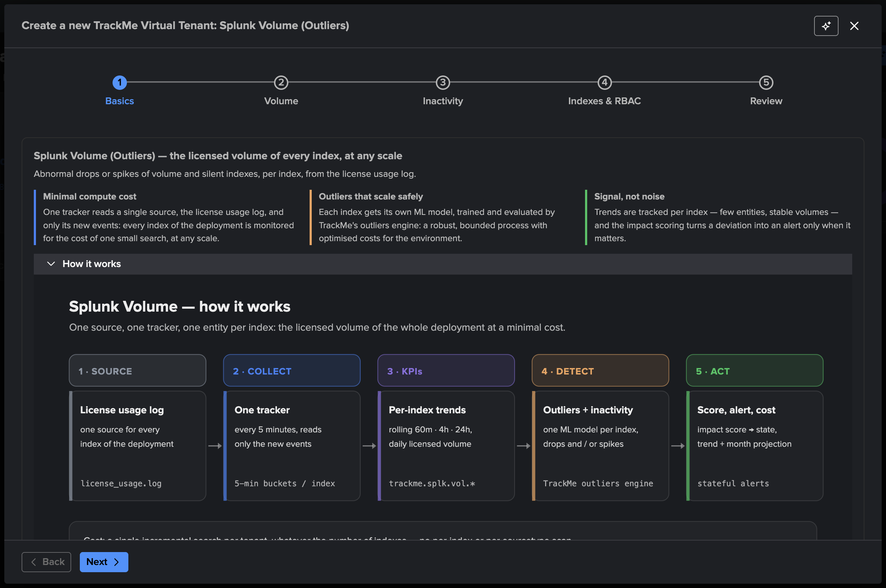Screen dimensions: 886x588
Task: Click the 4 · DETECT stage header
Action: point(600,371)
